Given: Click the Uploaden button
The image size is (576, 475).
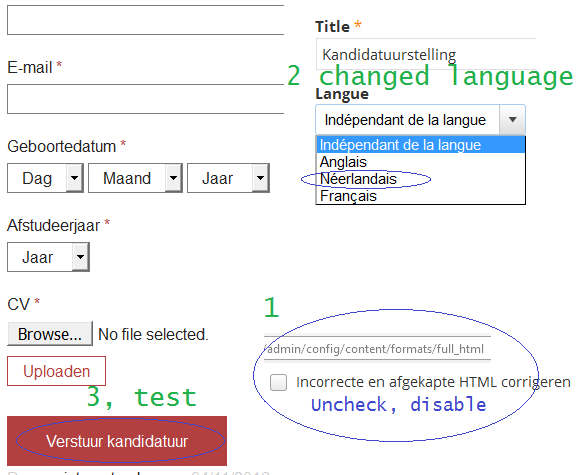Looking at the screenshot, I should (57, 371).
